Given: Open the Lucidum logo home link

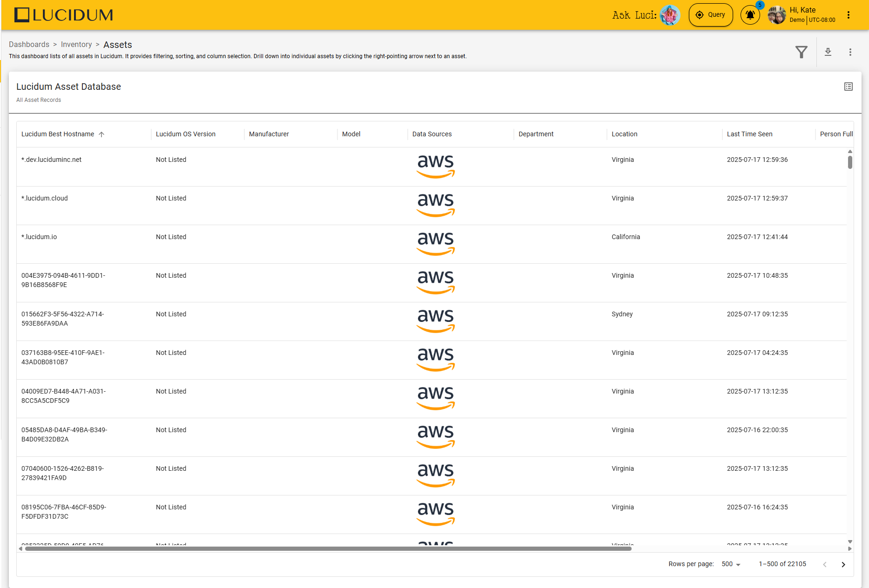Looking at the screenshot, I should (x=63, y=15).
